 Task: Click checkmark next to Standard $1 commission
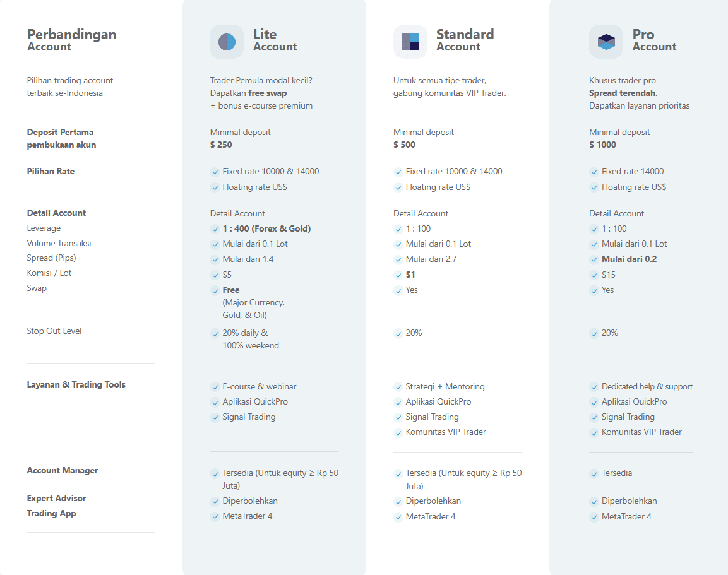[x=398, y=275]
